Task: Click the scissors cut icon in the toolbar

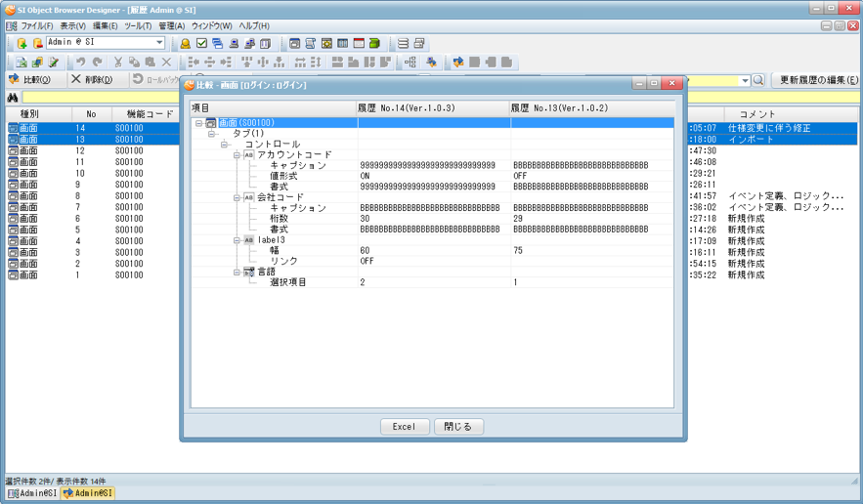Action: click(118, 63)
